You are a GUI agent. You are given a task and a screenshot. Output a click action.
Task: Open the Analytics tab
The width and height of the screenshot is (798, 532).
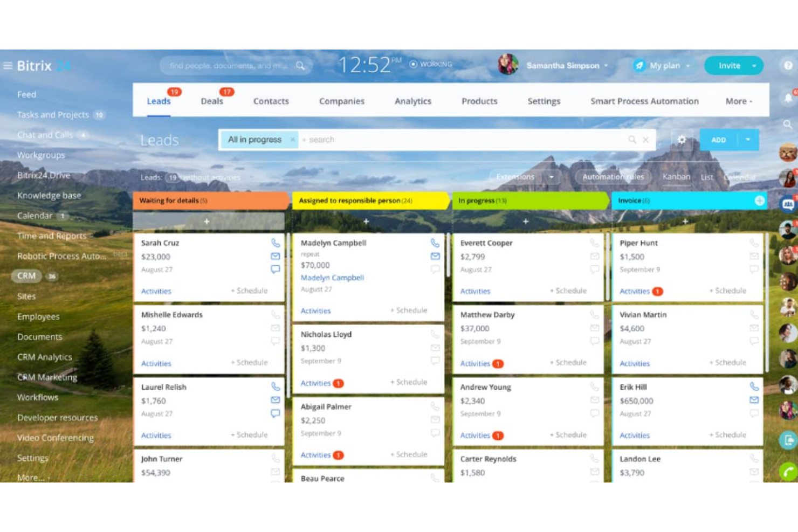tap(413, 101)
